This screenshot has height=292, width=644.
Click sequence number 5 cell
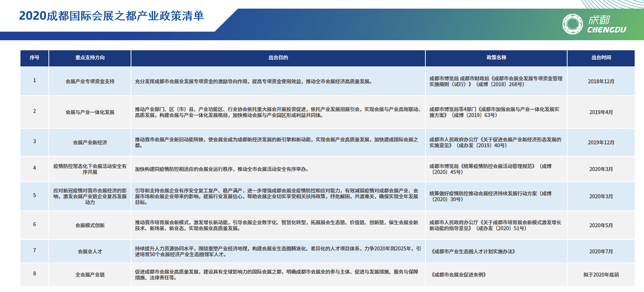point(34,195)
